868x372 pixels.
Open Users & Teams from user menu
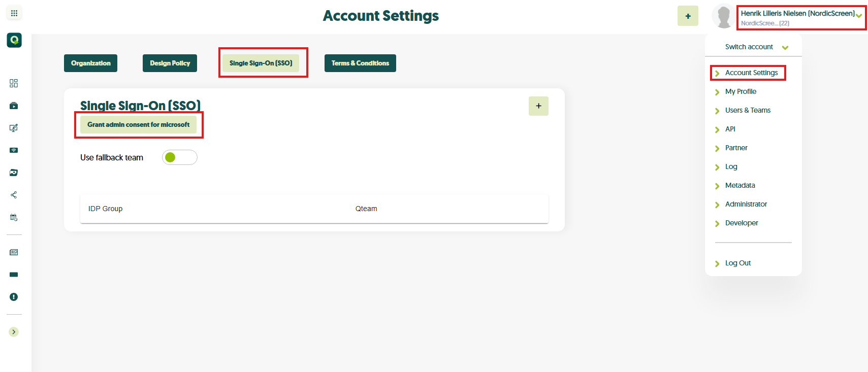tap(748, 110)
